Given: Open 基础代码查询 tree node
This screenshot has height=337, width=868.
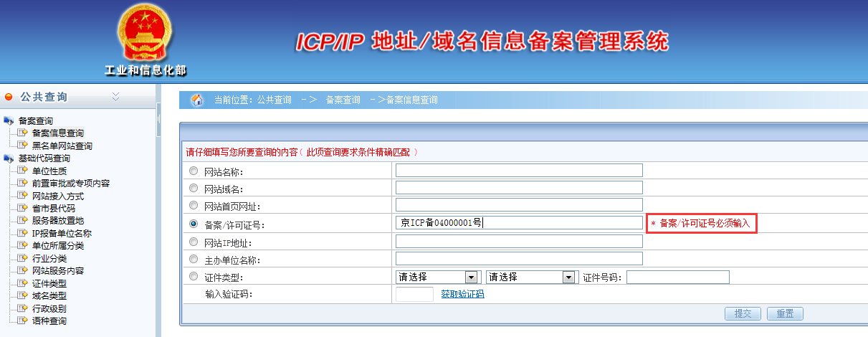Looking at the screenshot, I should (44, 158).
